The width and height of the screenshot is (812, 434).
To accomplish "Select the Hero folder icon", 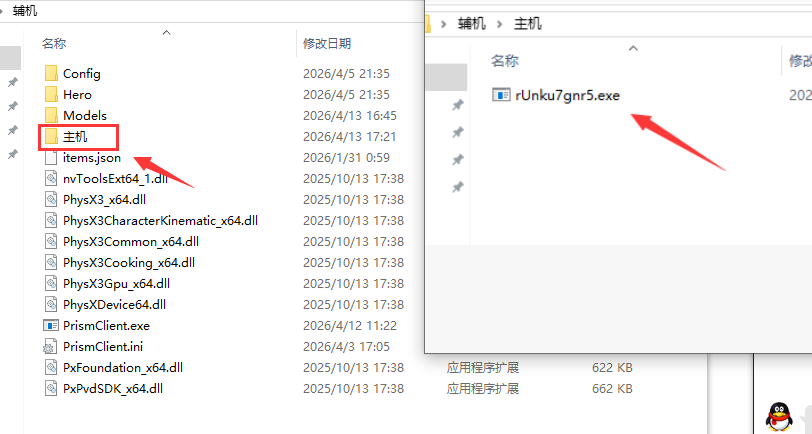I will point(51,95).
